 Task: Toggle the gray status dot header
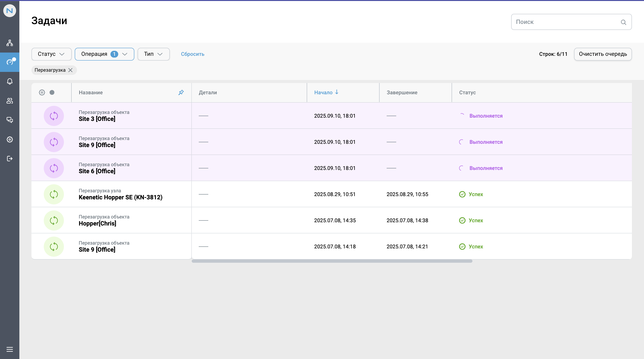[52, 93]
